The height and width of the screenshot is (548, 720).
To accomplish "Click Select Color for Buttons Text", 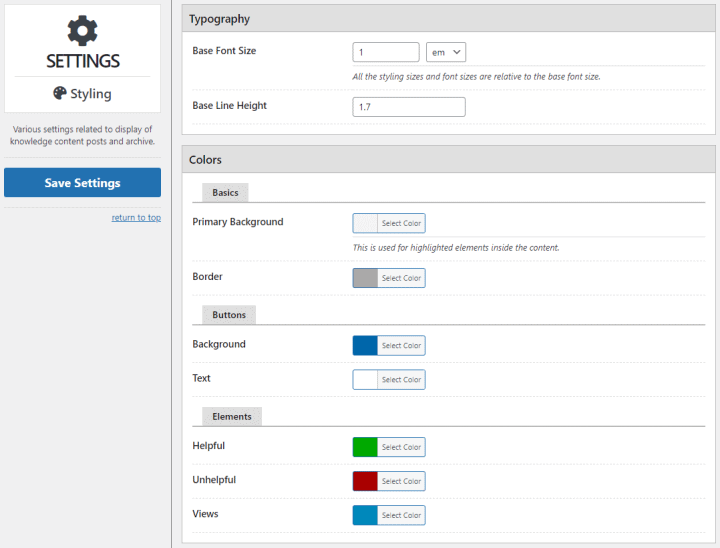I will 401,379.
